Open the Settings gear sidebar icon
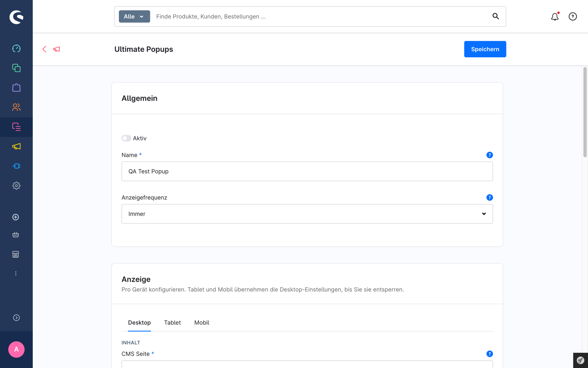This screenshot has height=368, width=588. point(16,186)
